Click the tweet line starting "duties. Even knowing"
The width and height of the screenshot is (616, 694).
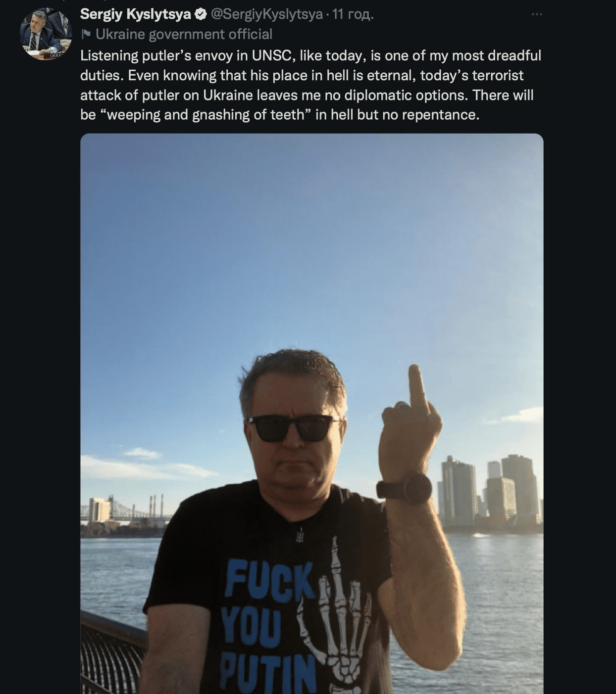point(302,75)
